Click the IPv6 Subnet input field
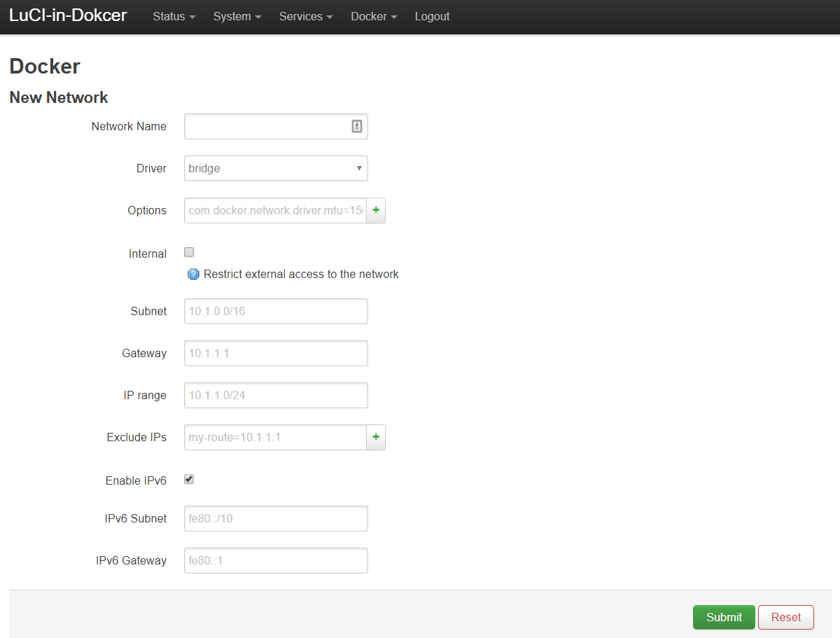 [276, 518]
